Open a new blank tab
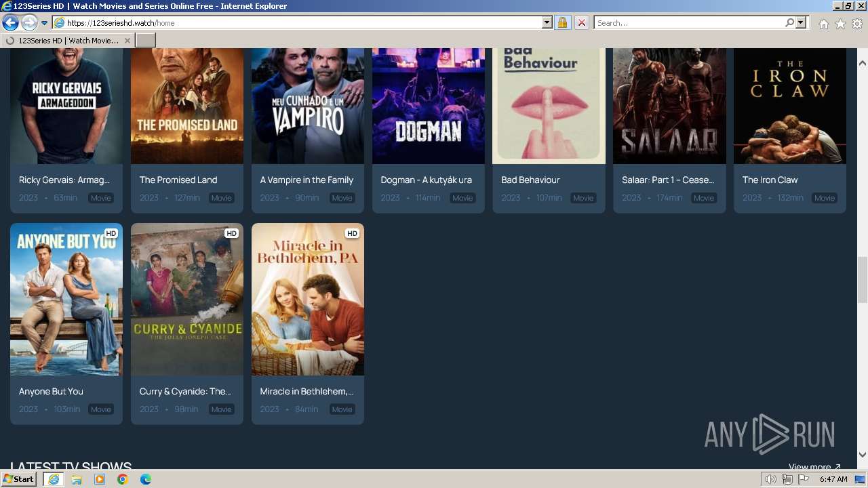868x488 pixels. [x=146, y=40]
